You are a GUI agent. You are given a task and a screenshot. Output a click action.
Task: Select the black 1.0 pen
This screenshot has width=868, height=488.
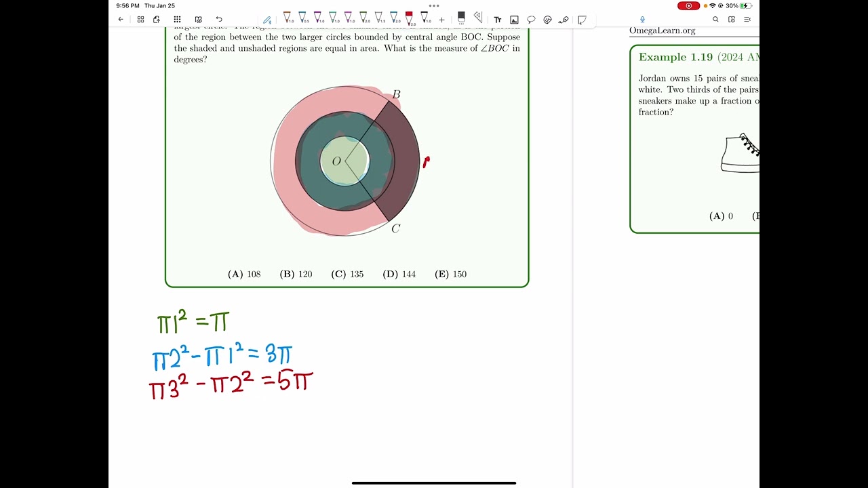pyautogui.click(x=425, y=18)
